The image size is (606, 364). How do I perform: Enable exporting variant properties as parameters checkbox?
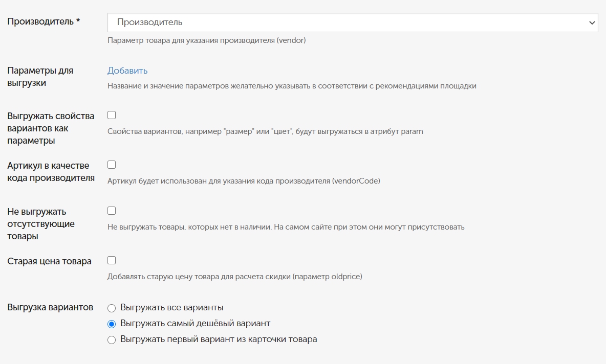pos(112,115)
